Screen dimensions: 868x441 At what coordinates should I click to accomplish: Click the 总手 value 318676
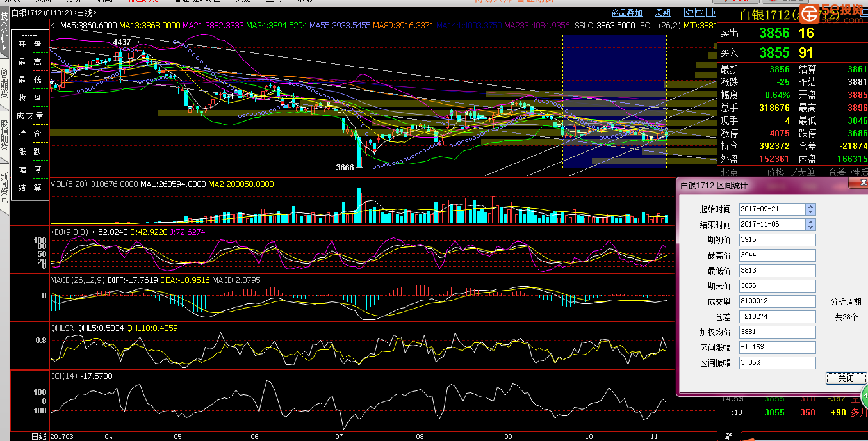pos(774,108)
